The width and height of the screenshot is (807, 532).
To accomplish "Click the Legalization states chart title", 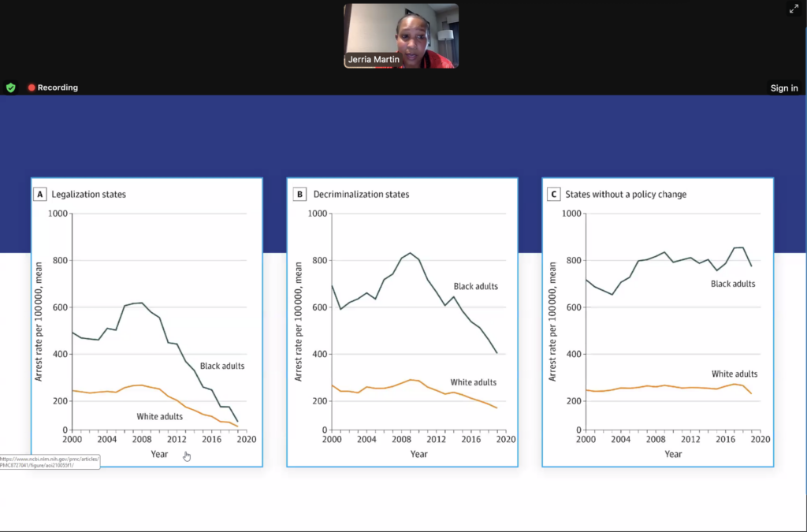I will click(x=88, y=194).
